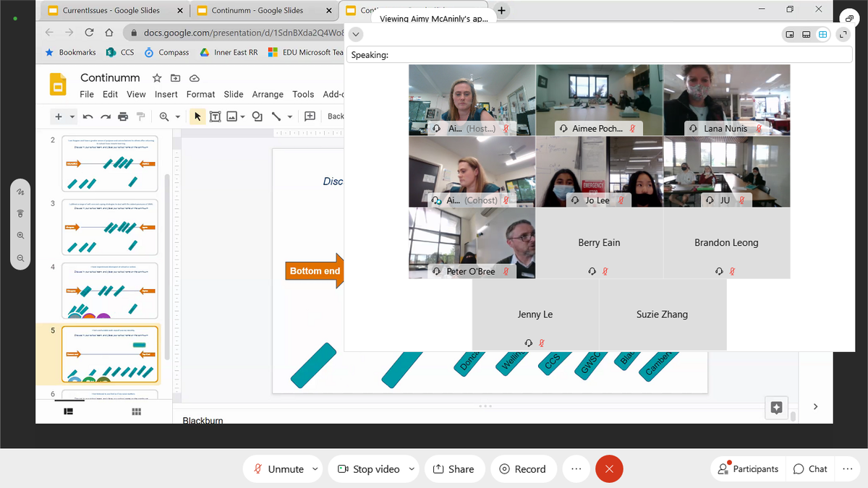Image resolution: width=868 pixels, height=488 pixels.
Task: Open the File menu
Action: (x=87, y=94)
